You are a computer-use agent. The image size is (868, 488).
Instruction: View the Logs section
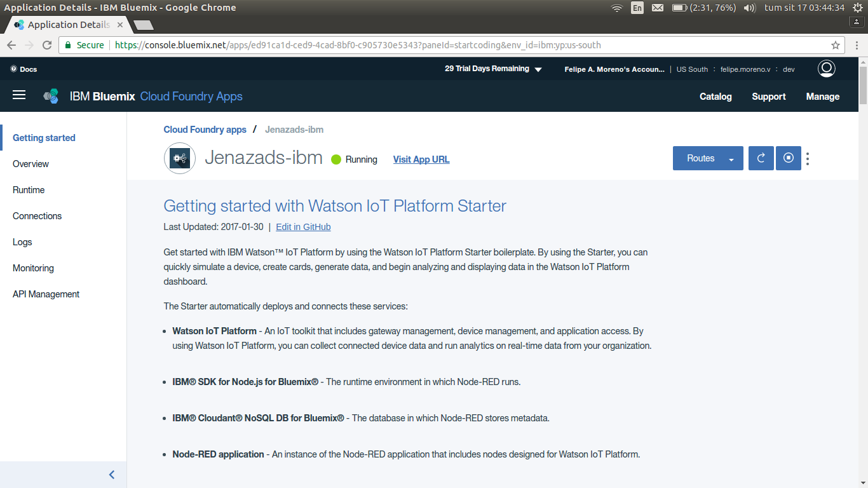pyautogui.click(x=22, y=242)
